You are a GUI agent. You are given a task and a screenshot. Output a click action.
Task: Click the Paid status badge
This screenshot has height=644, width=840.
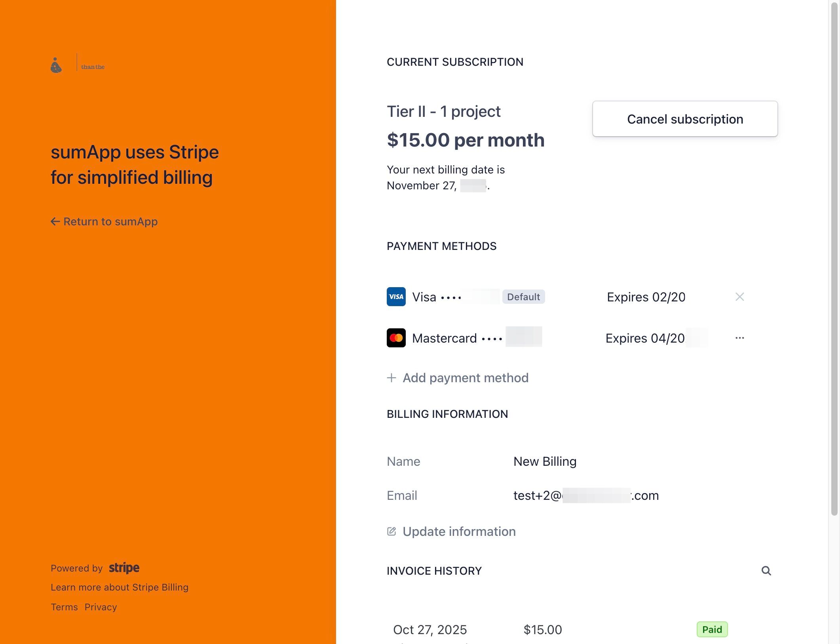tap(712, 629)
